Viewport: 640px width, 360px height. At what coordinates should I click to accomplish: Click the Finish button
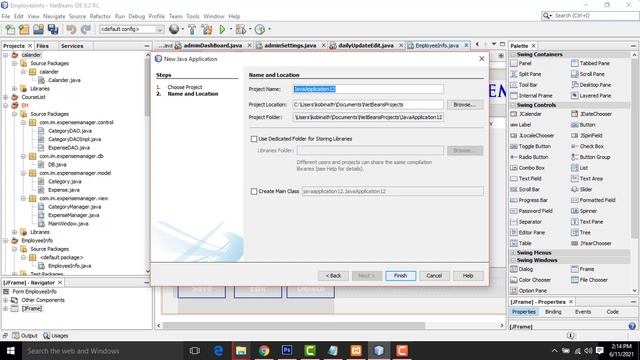click(400, 276)
